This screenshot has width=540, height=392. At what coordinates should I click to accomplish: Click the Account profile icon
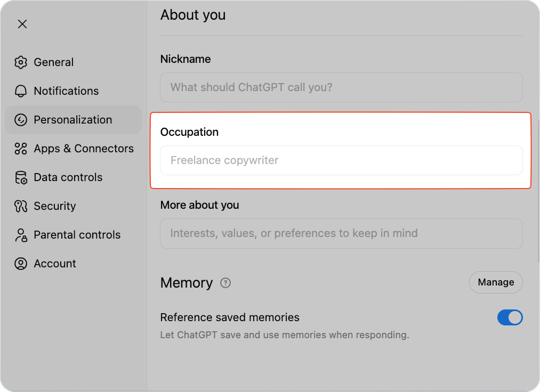tap(21, 264)
